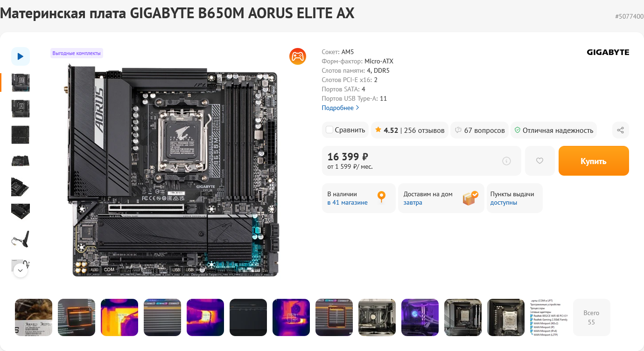644x351 pixels.
Task: Click the orange gamepad badge icon
Action: pyautogui.click(x=298, y=56)
